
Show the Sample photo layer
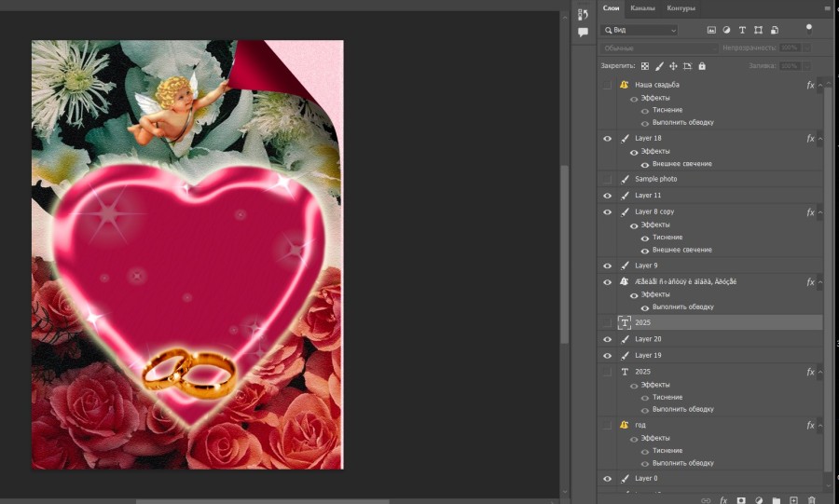[608, 179]
